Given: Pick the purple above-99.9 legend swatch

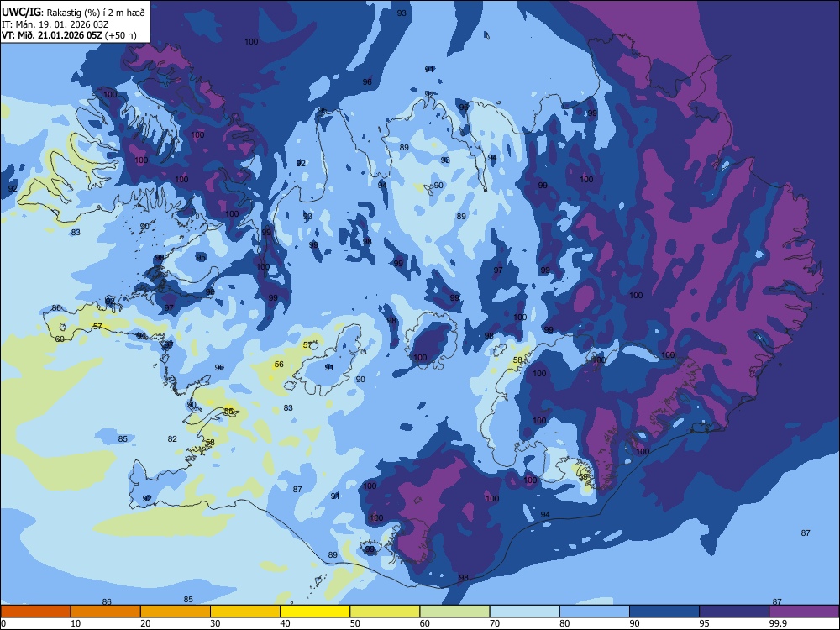Looking at the screenshot, I should pos(804,612).
